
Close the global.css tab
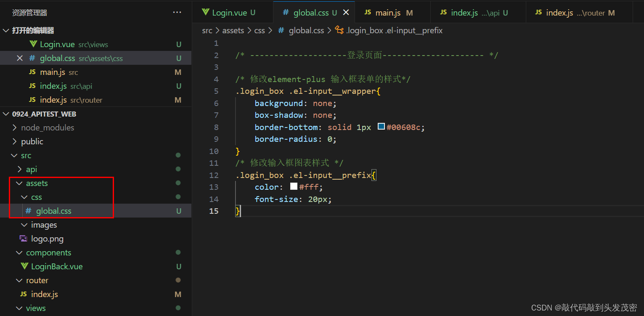346,13
